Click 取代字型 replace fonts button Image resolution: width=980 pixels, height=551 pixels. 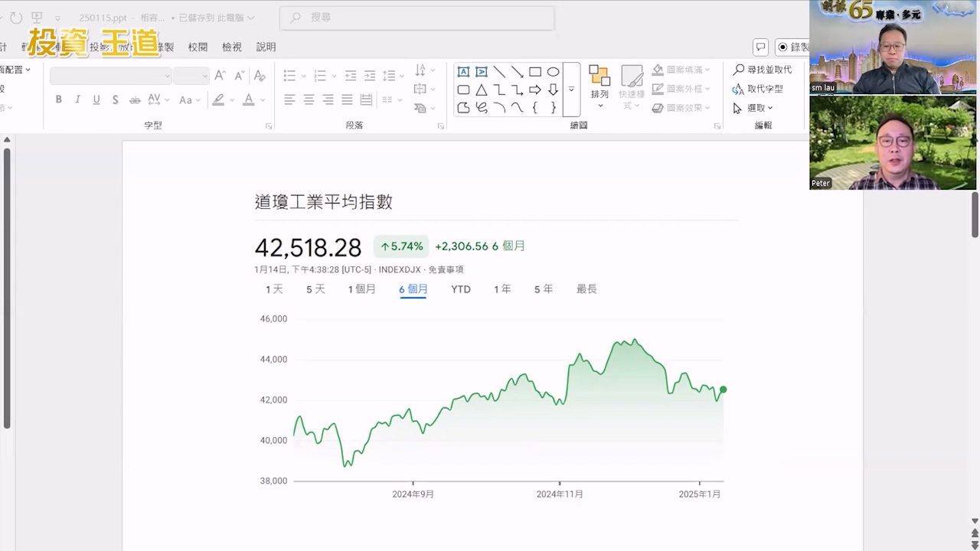point(757,89)
